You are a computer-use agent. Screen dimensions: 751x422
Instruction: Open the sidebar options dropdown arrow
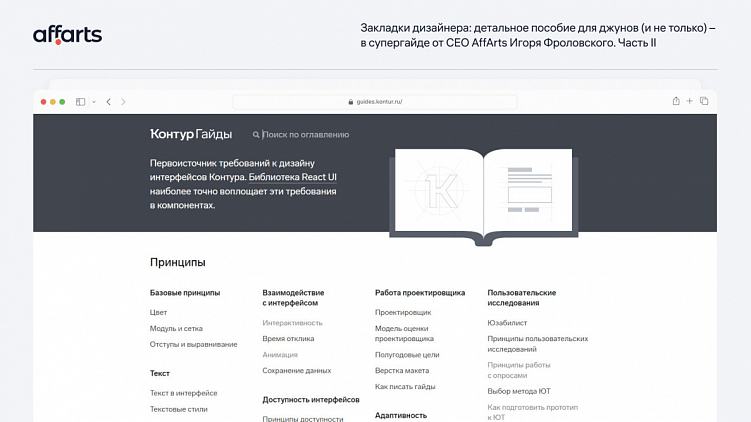94,102
